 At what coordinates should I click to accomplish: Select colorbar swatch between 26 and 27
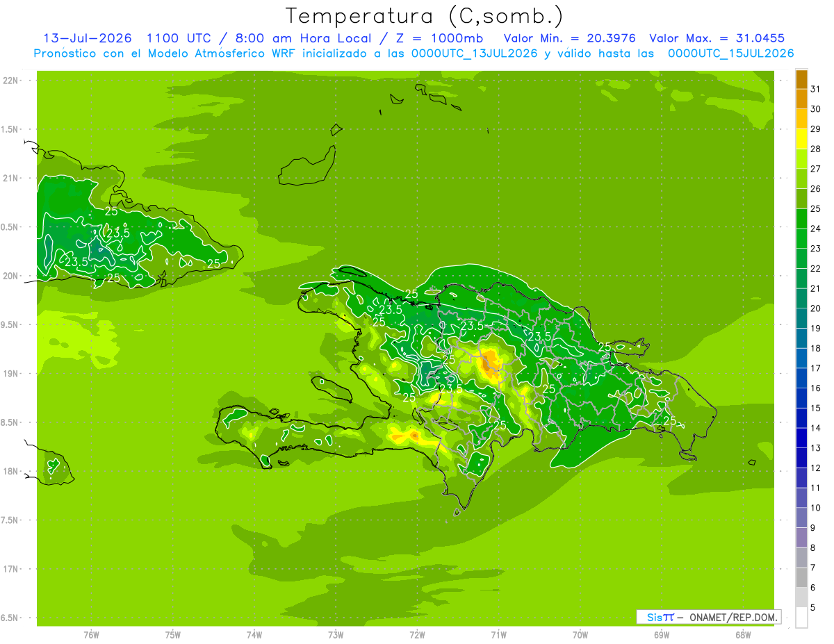801,179
